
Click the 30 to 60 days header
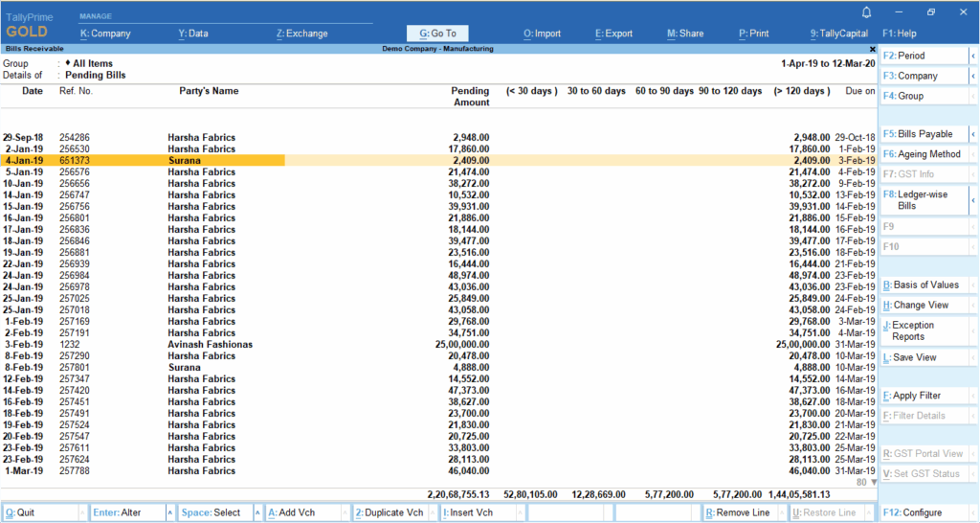click(596, 91)
